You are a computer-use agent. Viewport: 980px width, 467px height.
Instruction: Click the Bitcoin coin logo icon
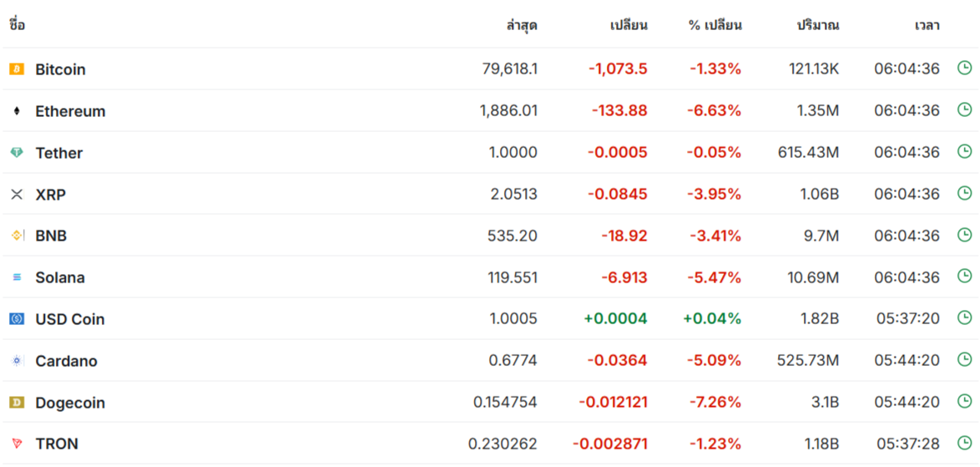(17, 69)
